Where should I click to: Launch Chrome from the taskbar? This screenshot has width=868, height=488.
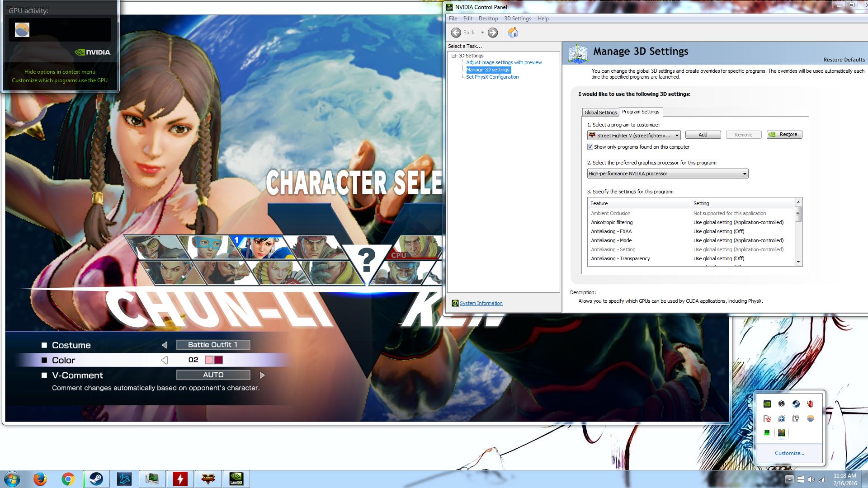tap(68, 479)
